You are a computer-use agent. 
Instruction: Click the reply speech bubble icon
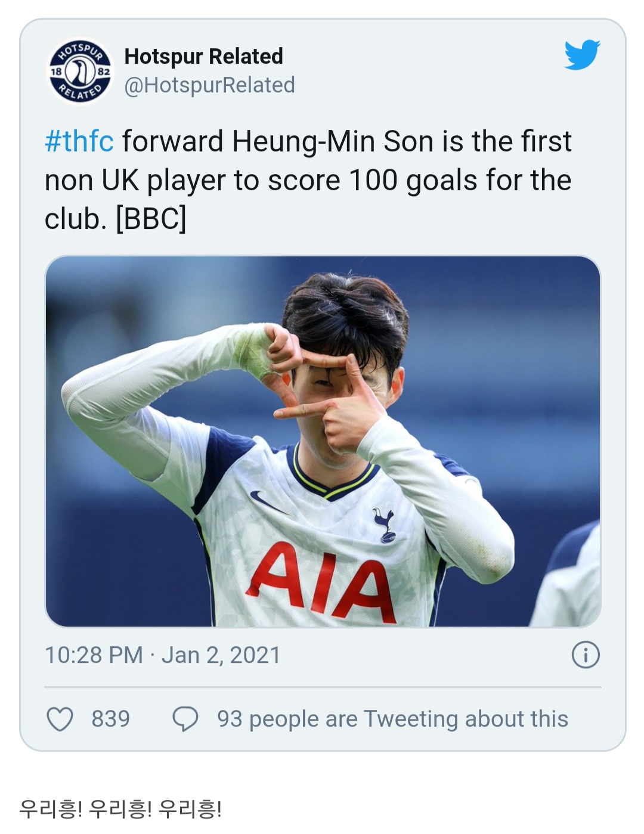tap(185, 719)
